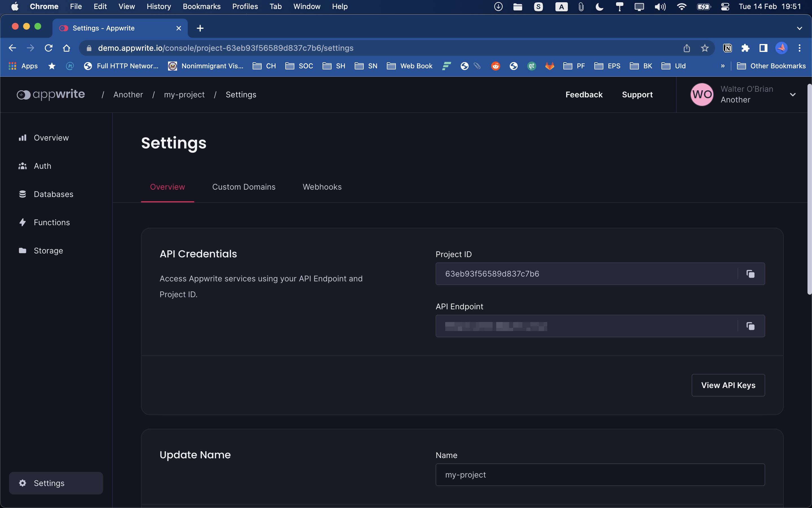Open Chrome's three-dot menu
The image size is (812, 508).
800,48
